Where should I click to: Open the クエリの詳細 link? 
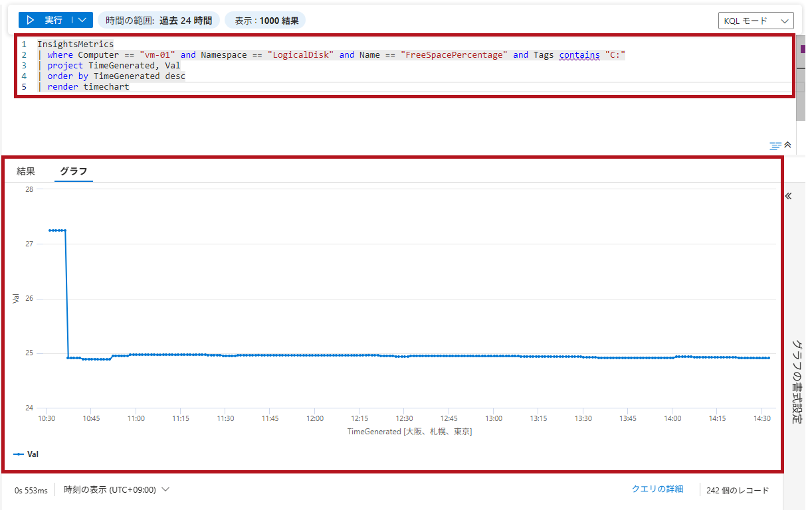coord(657,489)
